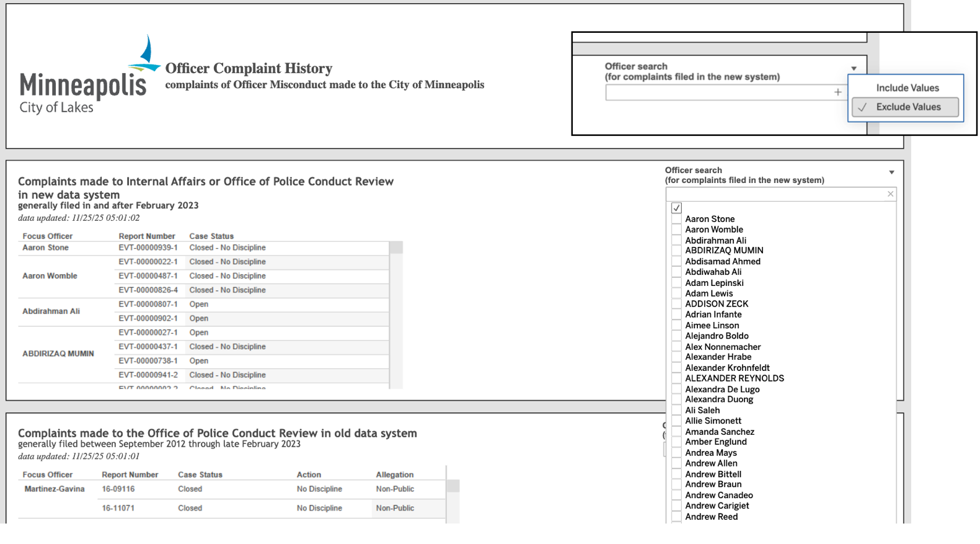
Task: Click report number EVT-00000939-1
Action: pyautogui.click(x=148, y=247)
